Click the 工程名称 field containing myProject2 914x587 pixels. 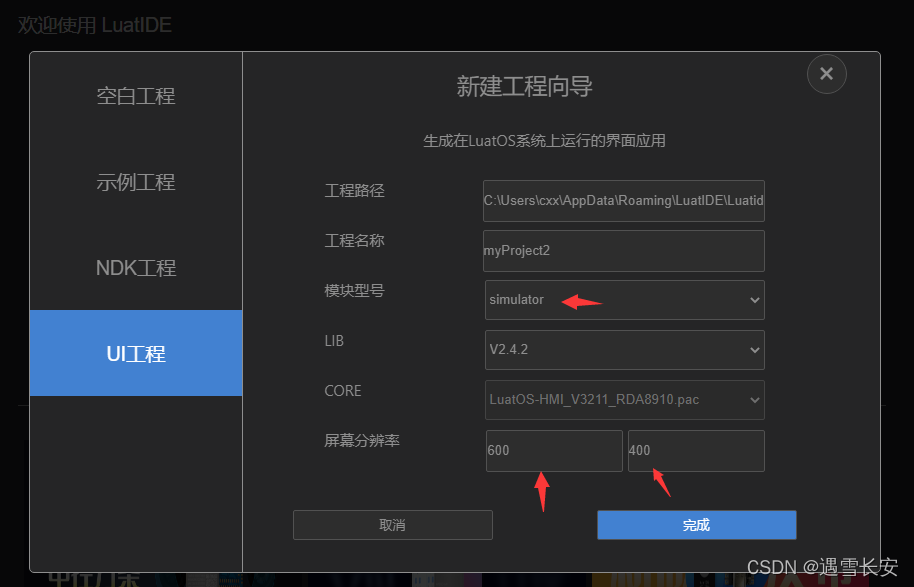point(624,251)
